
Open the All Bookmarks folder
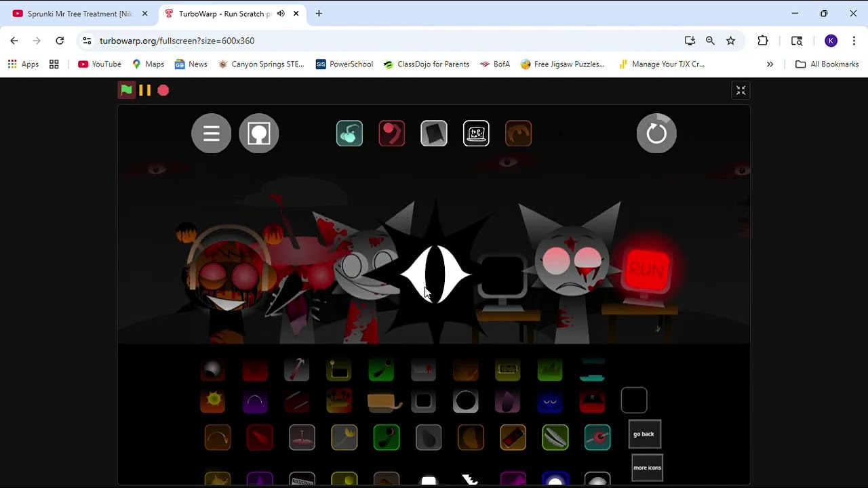(827, 64)
